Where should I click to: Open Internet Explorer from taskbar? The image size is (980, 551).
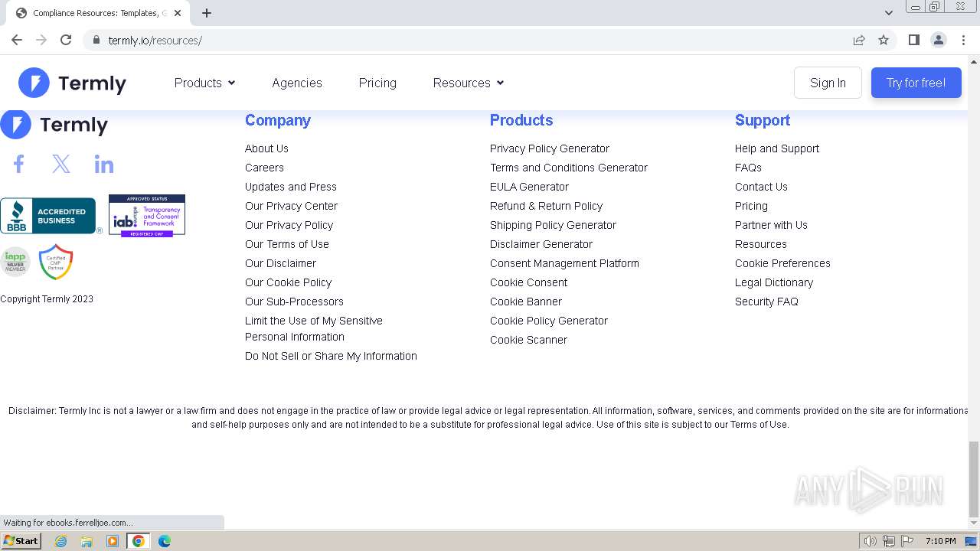coord(60,541)
